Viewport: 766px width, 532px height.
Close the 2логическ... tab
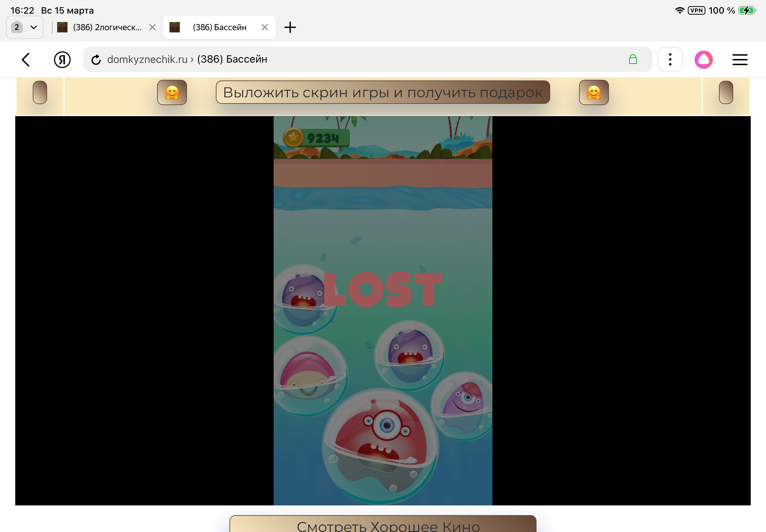click(x=153, y=27)
